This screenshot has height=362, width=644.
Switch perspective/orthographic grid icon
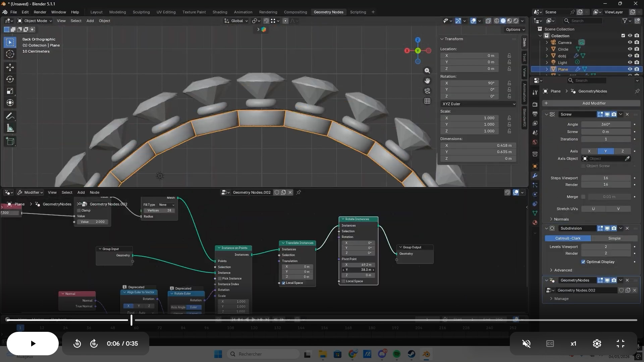click(427, 101)
